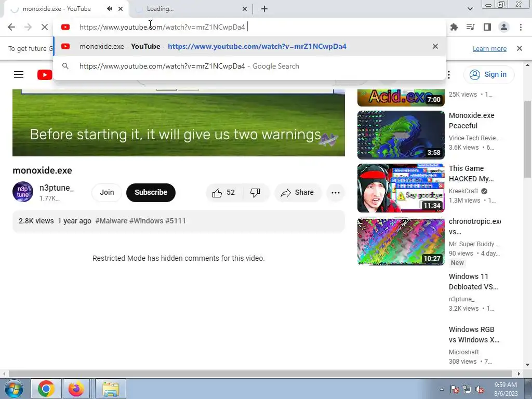The image size is (532, 399).
Task: Remove the monoxide.exe suggestion with its X
Action: [435, 46]
